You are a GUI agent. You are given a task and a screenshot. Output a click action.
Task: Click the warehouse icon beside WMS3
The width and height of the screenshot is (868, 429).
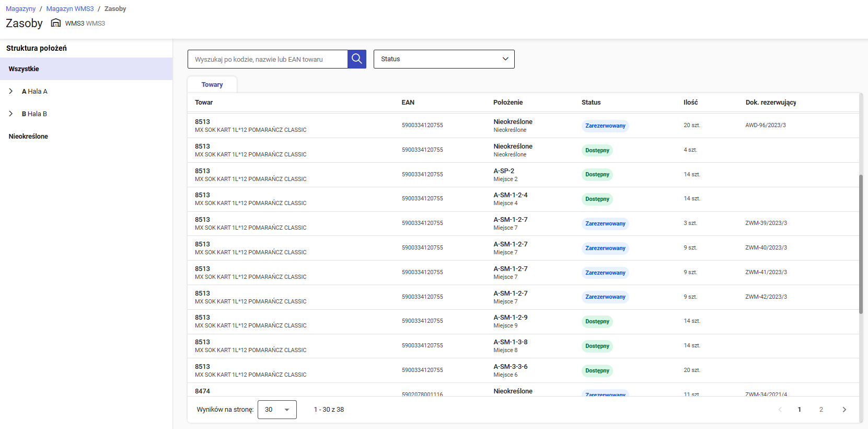pos(55,23)
